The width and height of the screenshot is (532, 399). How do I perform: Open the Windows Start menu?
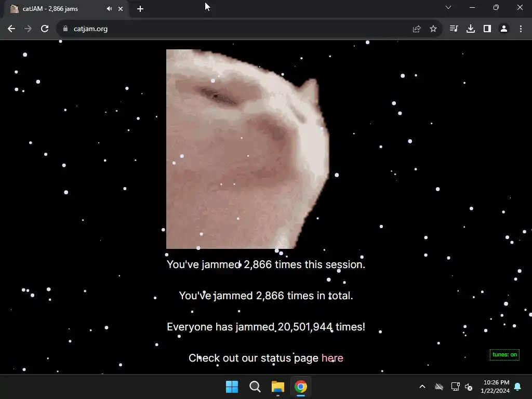click(x=232, y=387)
